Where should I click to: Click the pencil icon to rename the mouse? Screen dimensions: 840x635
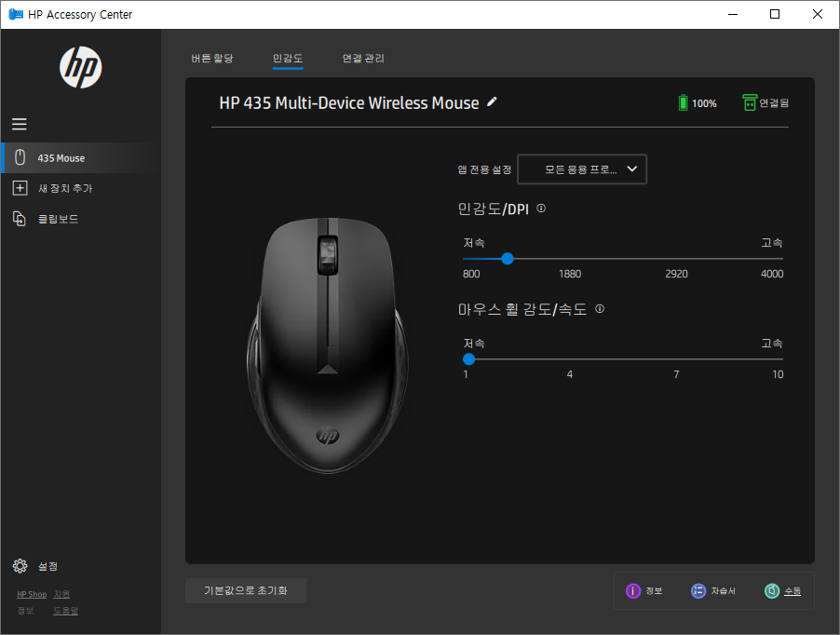click(492, 101)
